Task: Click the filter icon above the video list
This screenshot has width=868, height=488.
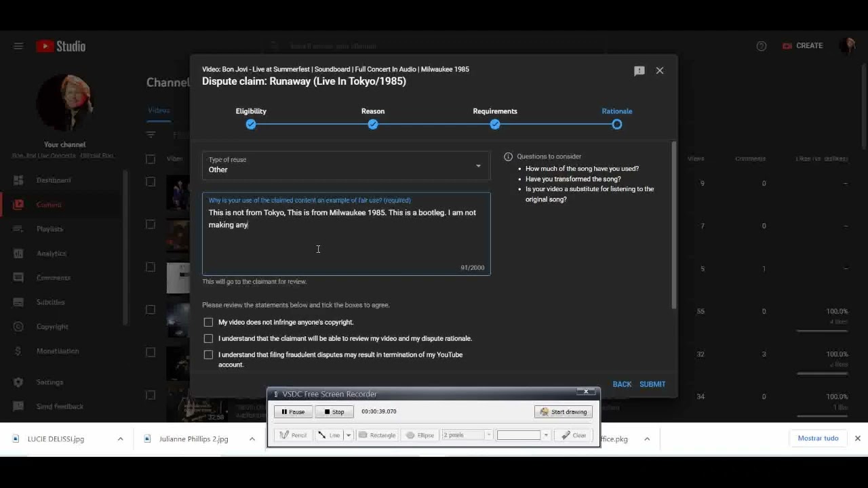Action: [151, 134]
